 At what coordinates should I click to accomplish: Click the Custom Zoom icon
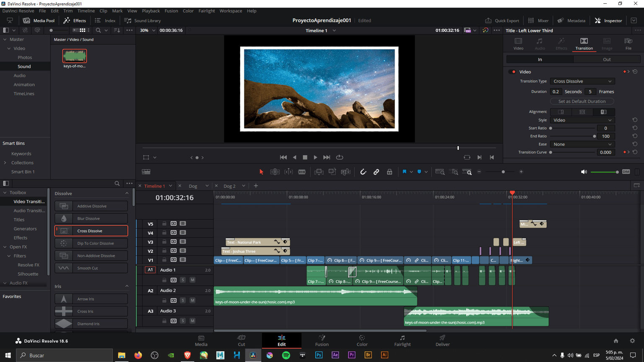[x=467, y=172]
